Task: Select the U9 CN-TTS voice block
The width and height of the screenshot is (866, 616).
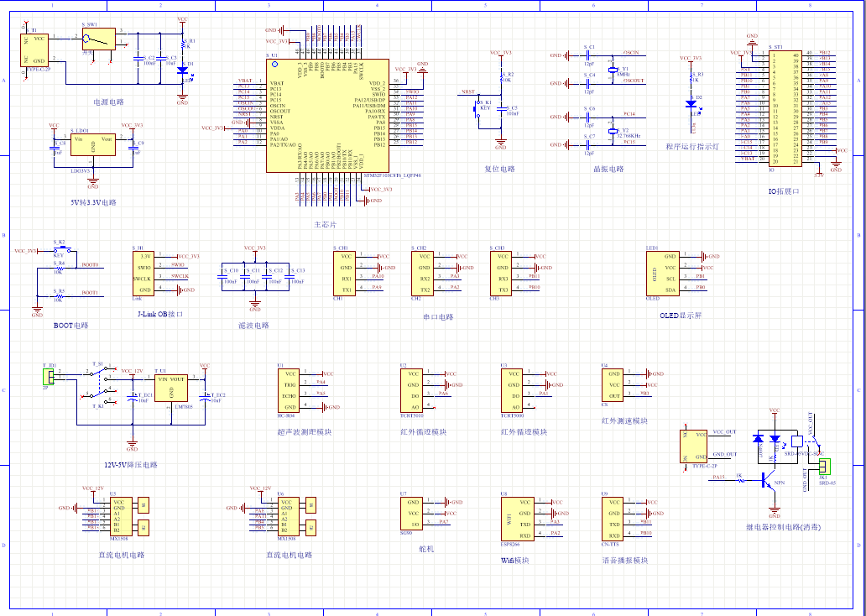Action: point(613,519)
